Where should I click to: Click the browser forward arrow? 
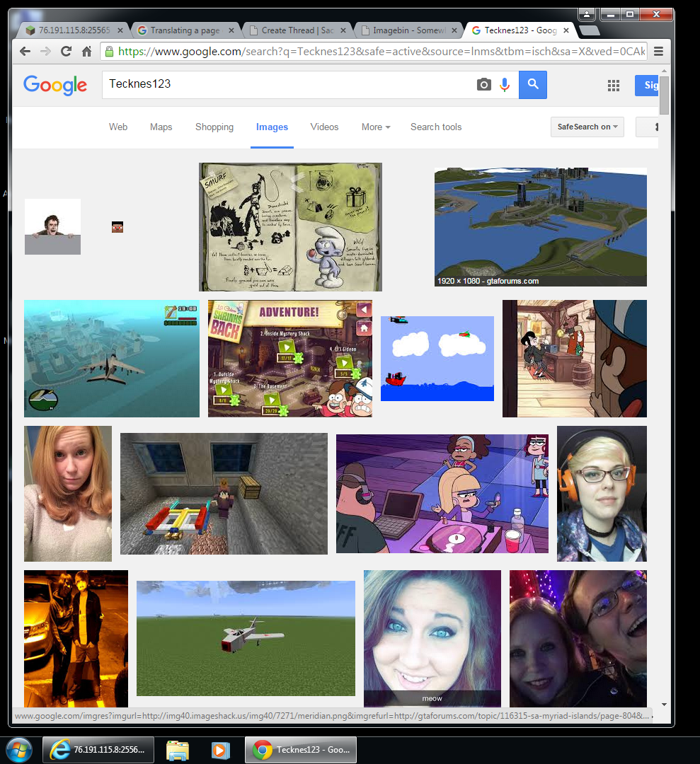tap(46, 51)
